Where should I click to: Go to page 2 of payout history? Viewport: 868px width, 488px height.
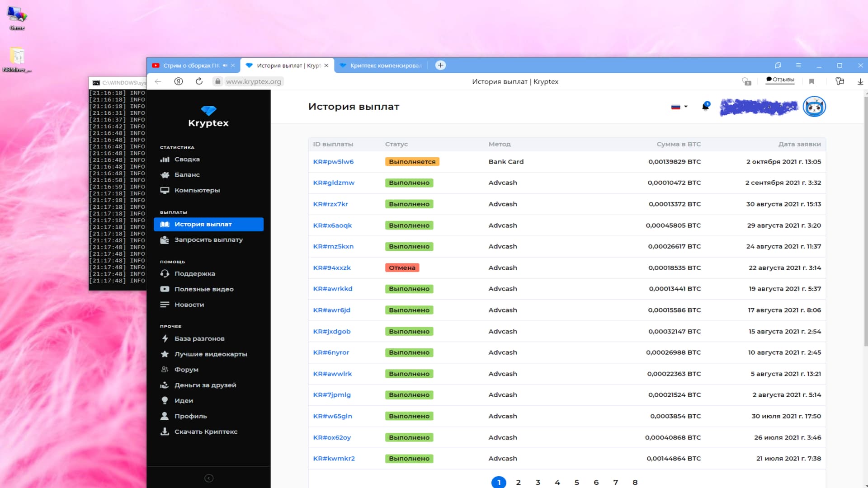click(518, 483)
